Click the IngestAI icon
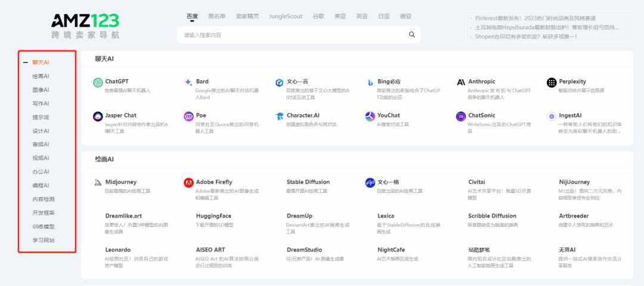Viewport: 644px width, 286px height. pos(552,117)
